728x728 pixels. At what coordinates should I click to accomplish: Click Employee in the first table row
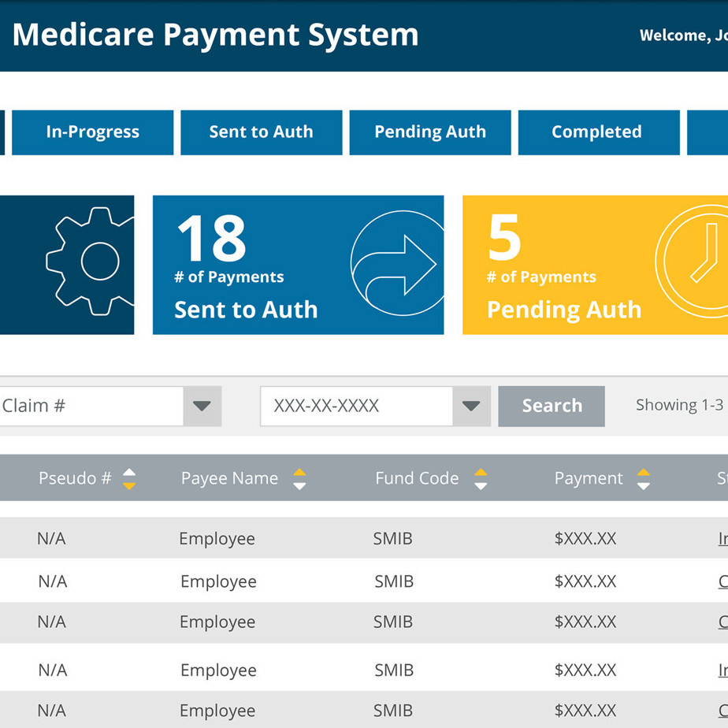click(x=217, y=539)
